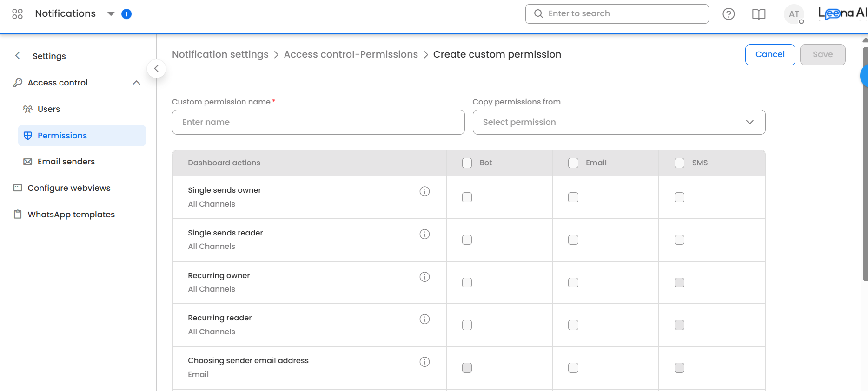Image resolution: width=868 pixels, height=391 pixels.
Task: Show info for Single sends owner
Action: tap(424, 191)
